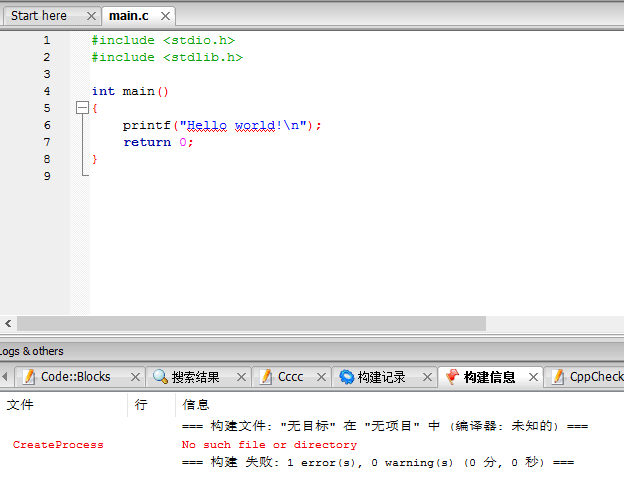
Task: Click the 信息 column header
Action: point(400,405)
